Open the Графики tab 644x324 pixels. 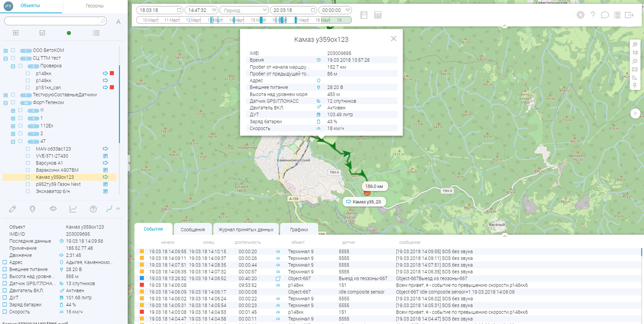(299, 229)
